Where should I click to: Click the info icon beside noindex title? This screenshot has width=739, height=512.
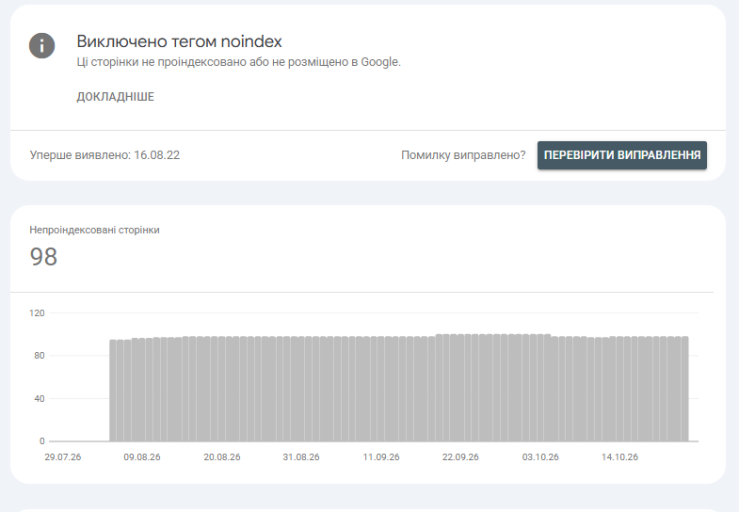click(42, 46)
